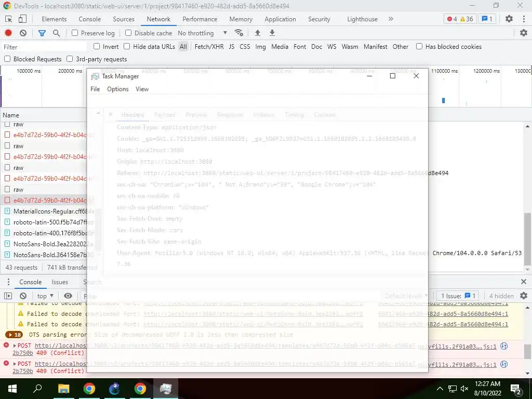Select the Img filter type

coord(260,46)
